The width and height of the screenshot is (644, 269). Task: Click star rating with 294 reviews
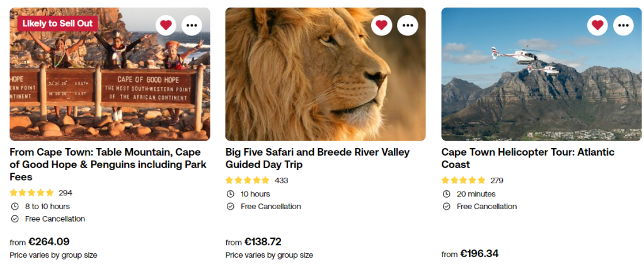tap(32, 193)
